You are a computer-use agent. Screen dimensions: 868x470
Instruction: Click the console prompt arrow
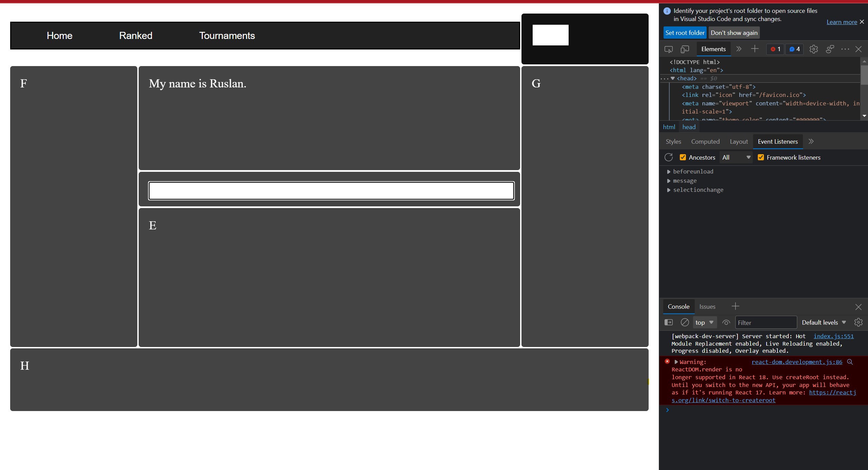click(667, 410)
